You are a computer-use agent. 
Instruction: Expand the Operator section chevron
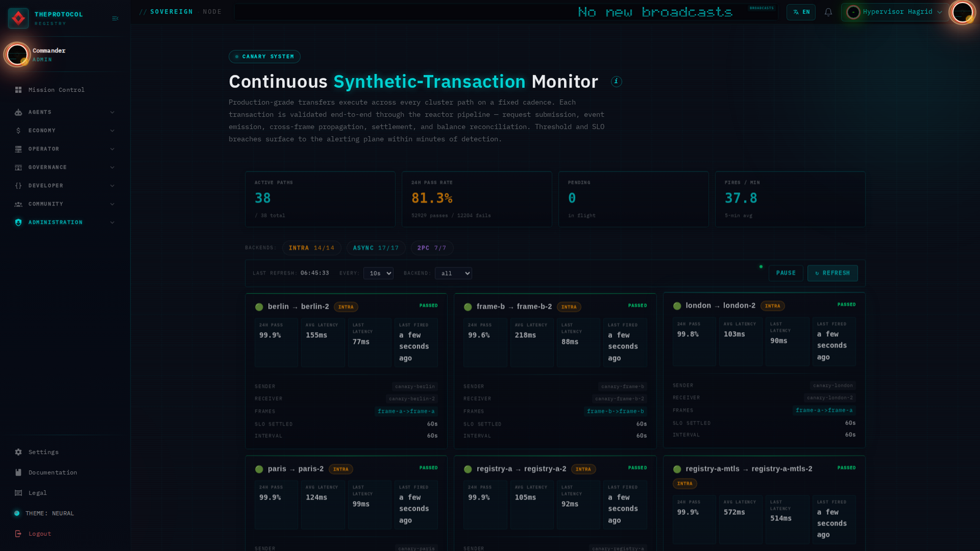click(x=112, y=149)
